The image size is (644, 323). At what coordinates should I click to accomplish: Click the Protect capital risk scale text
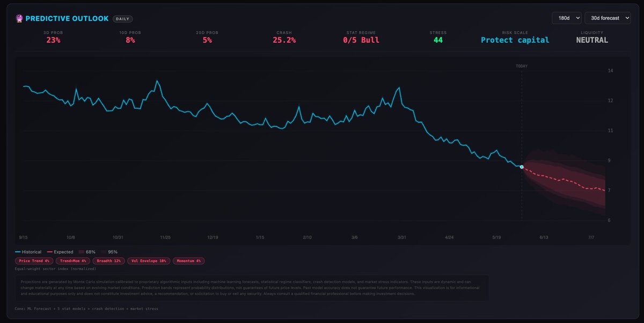point(515,40)
